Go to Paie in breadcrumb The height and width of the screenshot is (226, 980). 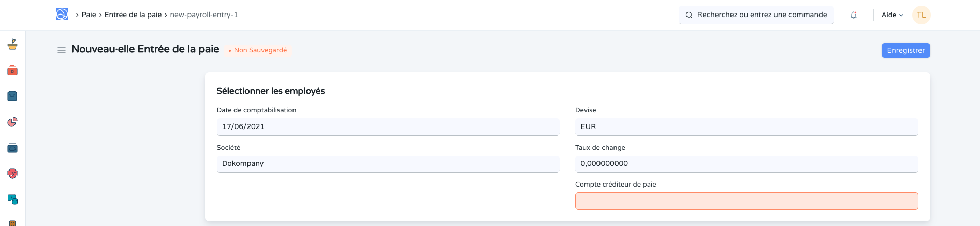pos(89,15)
